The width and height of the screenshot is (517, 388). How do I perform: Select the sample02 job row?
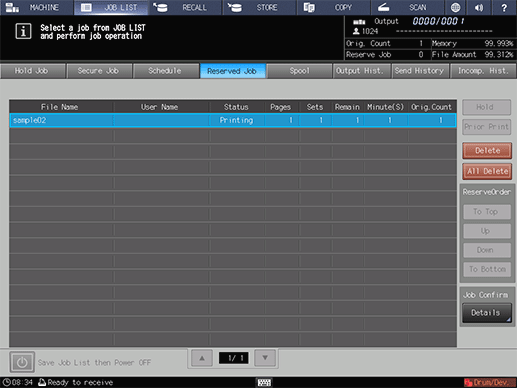pos(233,120)
